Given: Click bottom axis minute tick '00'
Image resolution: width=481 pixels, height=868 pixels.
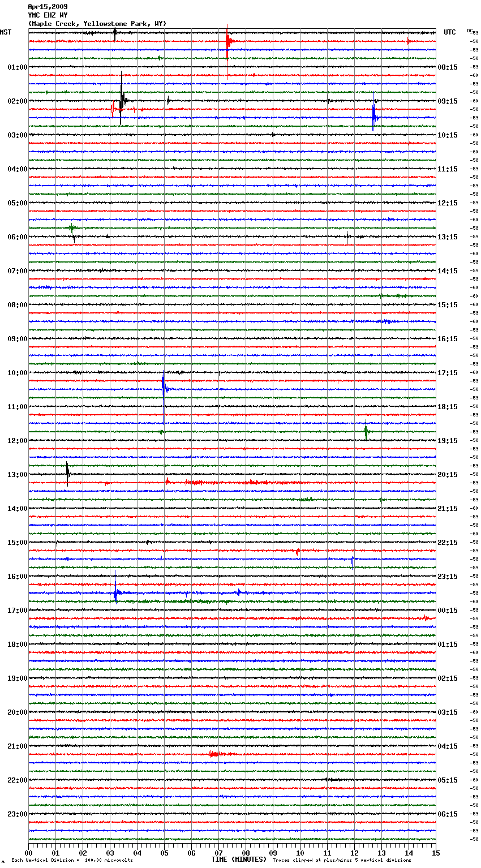Looking at the screenshot, I should point(29,853).
